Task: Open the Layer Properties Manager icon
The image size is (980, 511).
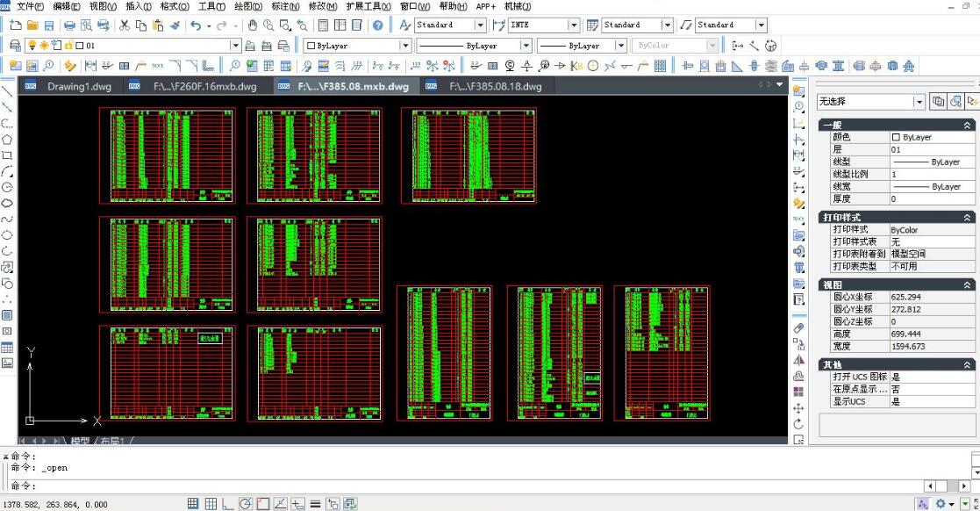Action: click(15, 46)
